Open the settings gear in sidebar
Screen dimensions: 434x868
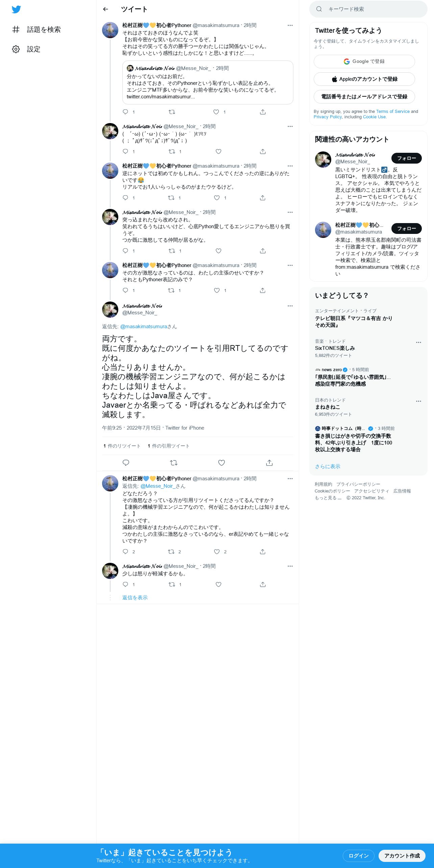[16, 49]
